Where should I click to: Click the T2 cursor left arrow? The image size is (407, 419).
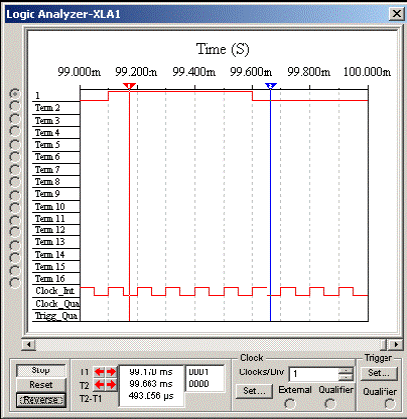[99, 385]
